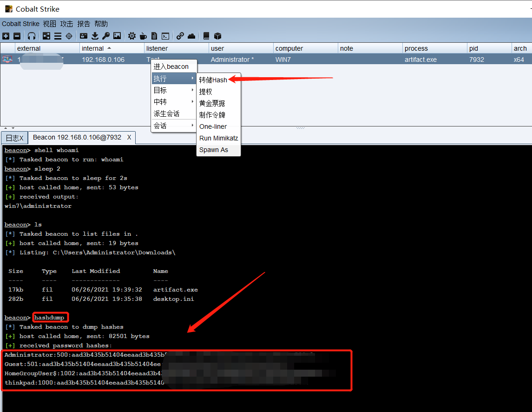
Task: Click the book help icon
Action: click(206, 36)
